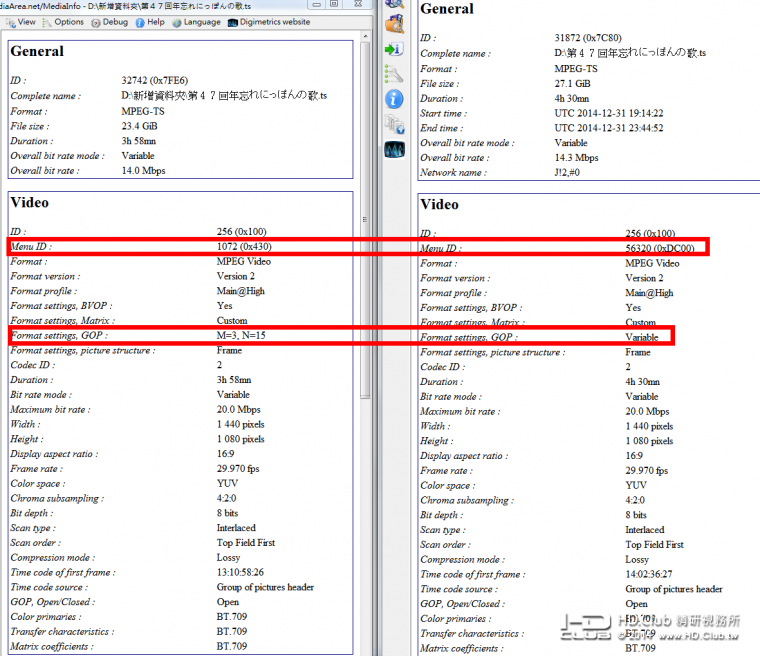Click the blue About info icon

394,98
